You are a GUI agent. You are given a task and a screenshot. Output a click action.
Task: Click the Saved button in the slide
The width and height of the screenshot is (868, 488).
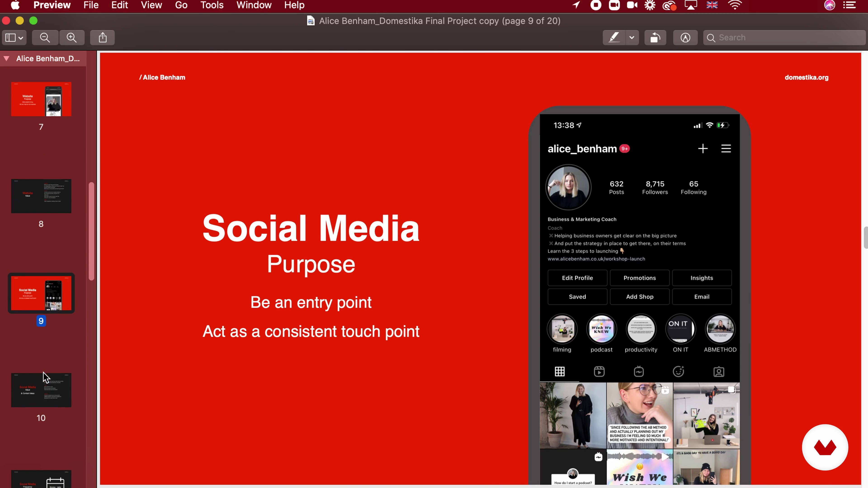(577, 297)
